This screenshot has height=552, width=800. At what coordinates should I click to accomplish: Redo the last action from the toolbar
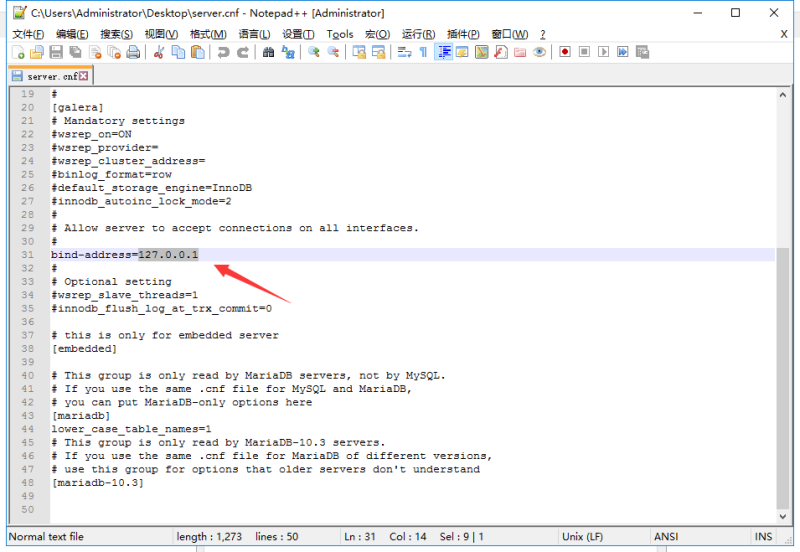(243, 52)
